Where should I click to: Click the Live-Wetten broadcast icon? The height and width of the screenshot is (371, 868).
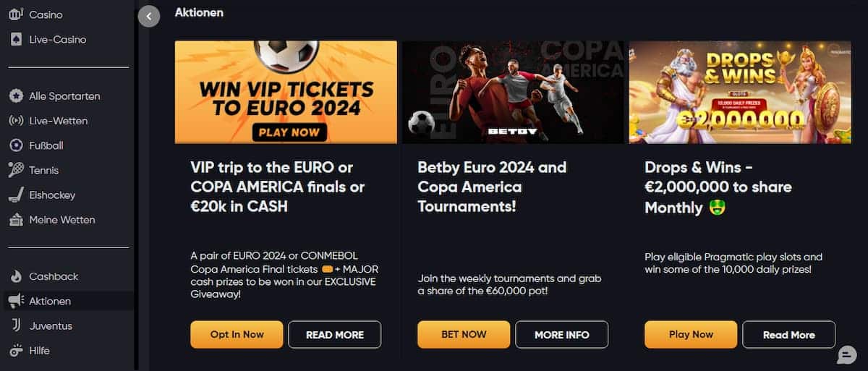[16, 121]
